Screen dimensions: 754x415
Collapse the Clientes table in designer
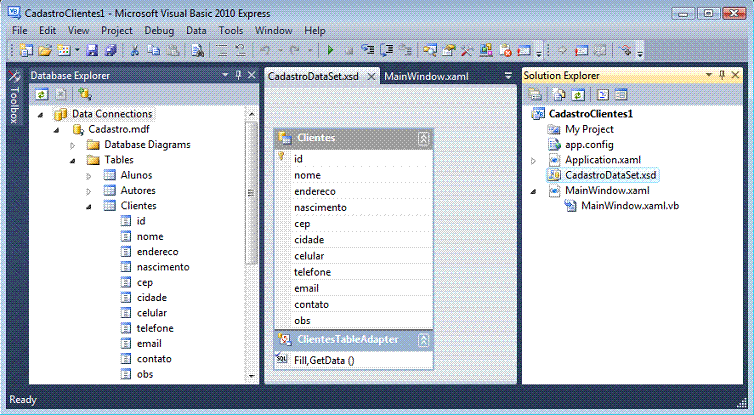423,138
